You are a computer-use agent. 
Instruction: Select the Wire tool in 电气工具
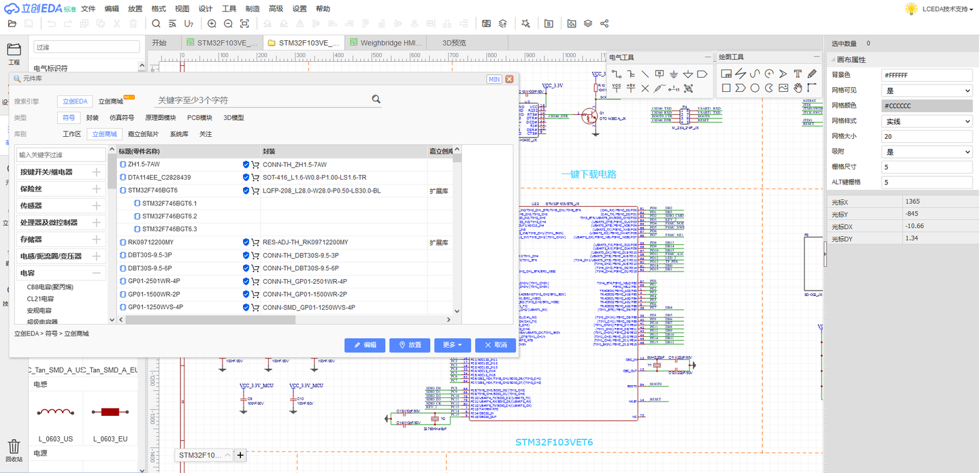click(x=617, y=74)
